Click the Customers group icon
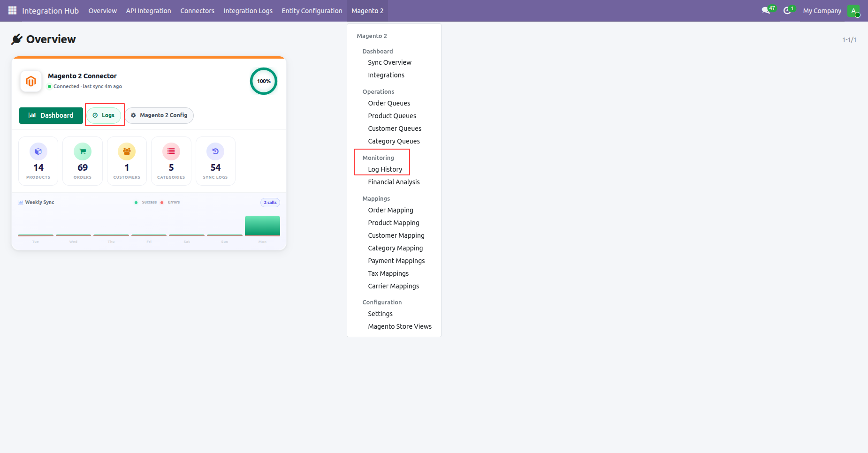This screenshot has height=453, width=868. coord(127,151)
